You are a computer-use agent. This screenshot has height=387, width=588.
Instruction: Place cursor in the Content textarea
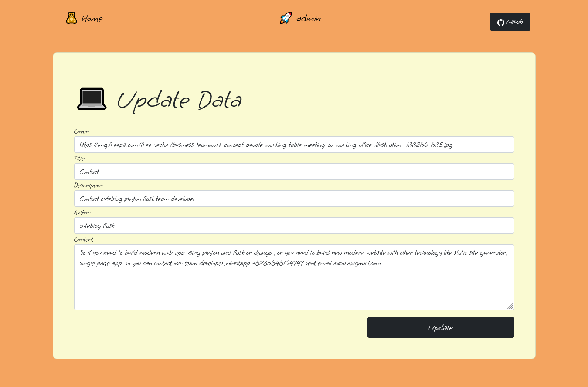tap(294, 277)
